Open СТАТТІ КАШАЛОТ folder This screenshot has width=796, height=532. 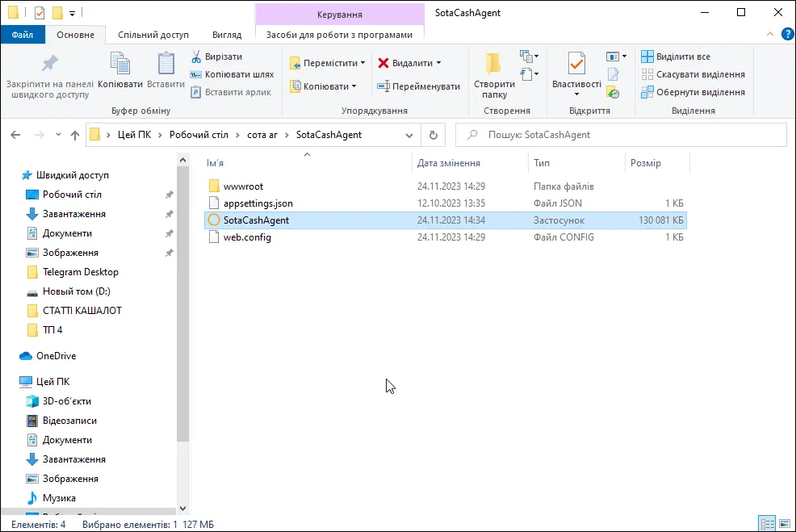click(x=74, y=310)
